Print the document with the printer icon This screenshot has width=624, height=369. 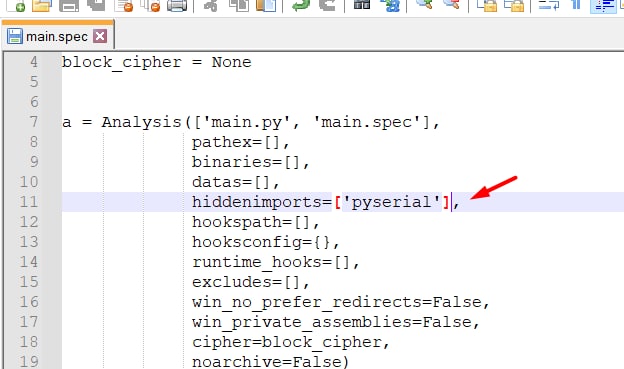(177, 5)
